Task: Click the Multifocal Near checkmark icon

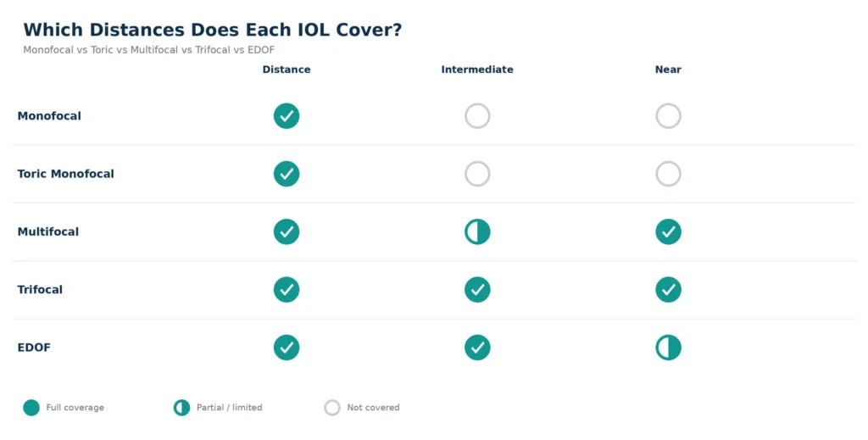Action: pyautogui.click(x=668, y=232)
